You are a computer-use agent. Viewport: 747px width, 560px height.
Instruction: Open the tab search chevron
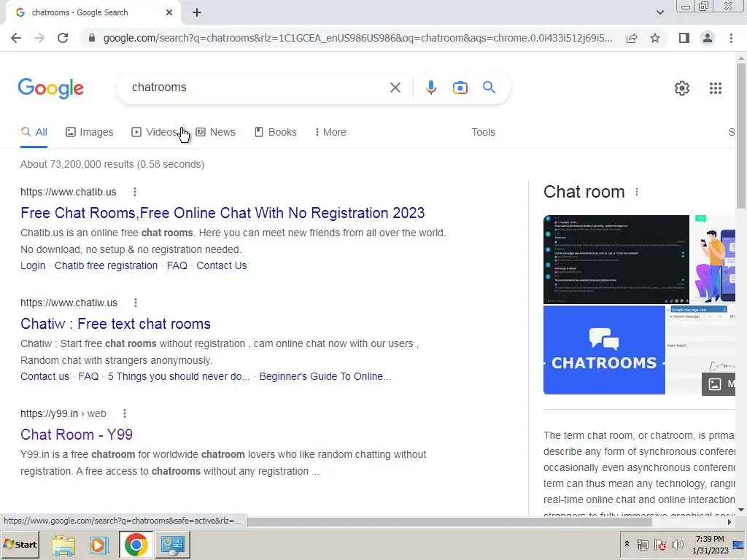tap(659, 13)
